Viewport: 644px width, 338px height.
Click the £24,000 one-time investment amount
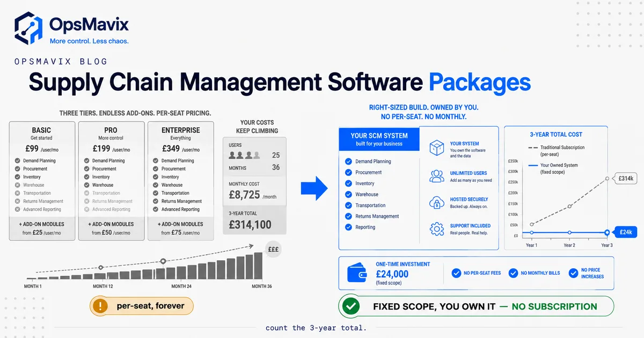(392, 274)
